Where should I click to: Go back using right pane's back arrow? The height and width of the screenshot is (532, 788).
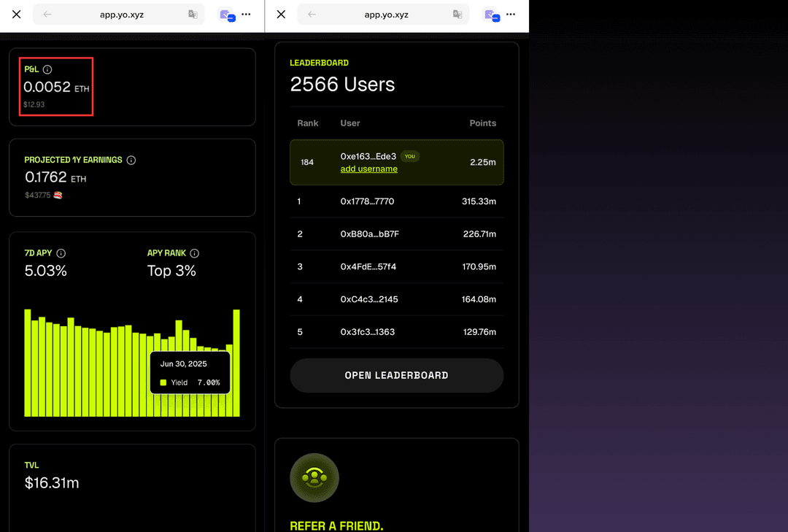312,15
